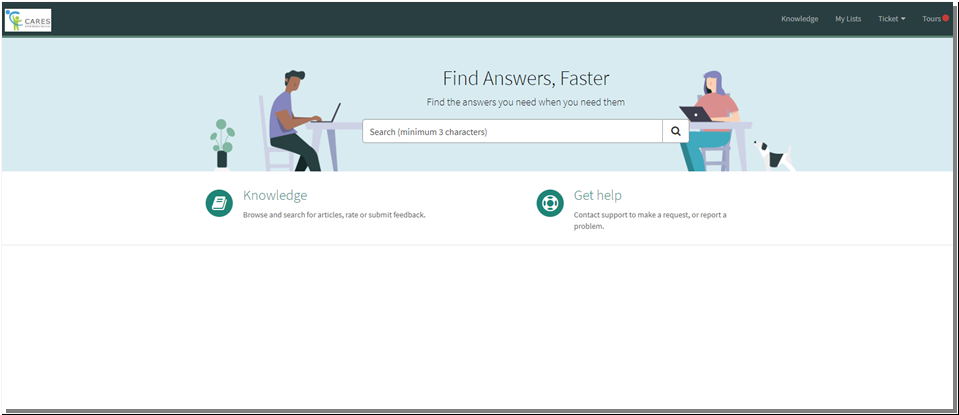Click the 'Browse and search for articles' description

pyautogui.click(x=334, y=215)
